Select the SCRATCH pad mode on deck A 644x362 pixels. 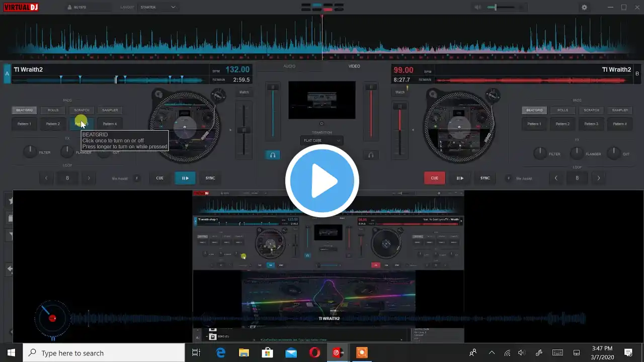pos(82,110)
